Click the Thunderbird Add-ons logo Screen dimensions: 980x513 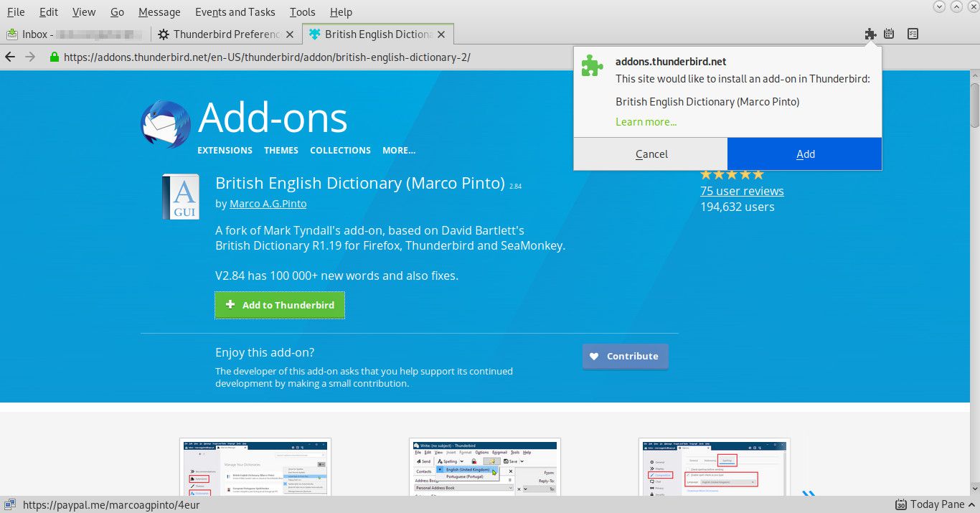point(168,125)
